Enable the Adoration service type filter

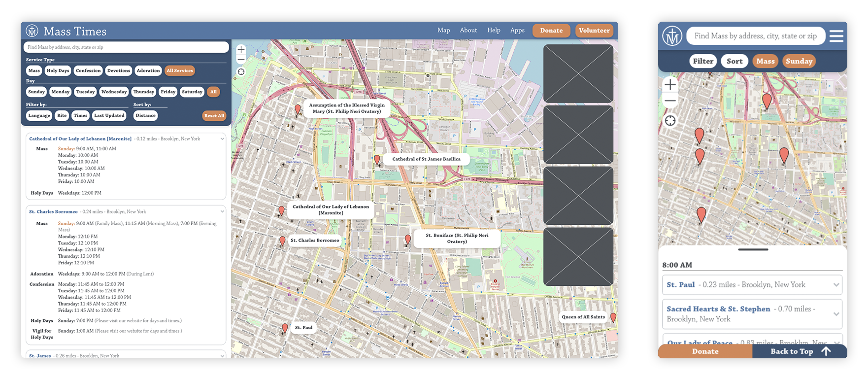click(x=148, y=71)
